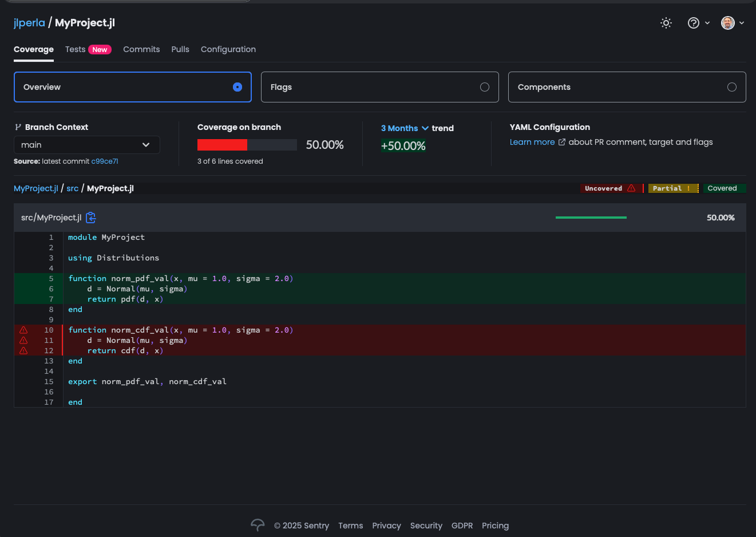The image size is (756, 537).
Task: Click the Uncovered legend warning triangle
Action: [x=631, y=188]
